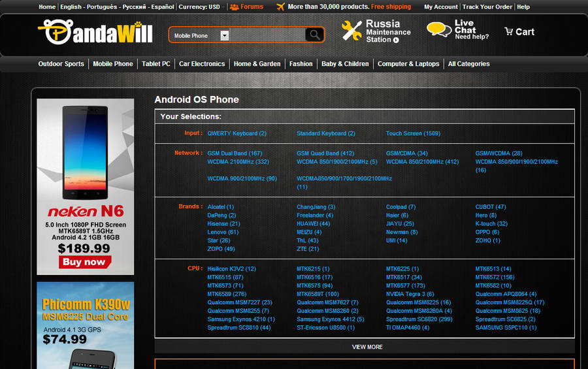588x369 pixels.
Task: Open the Help link
Action: tap(523, 7)
